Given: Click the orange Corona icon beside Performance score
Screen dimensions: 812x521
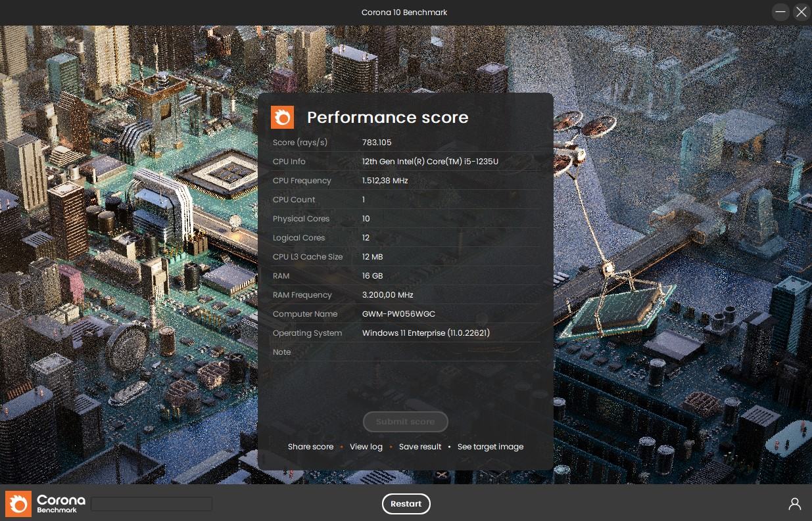Looking at the screenshot, I should pyautogui.click(x=283, y=118).
